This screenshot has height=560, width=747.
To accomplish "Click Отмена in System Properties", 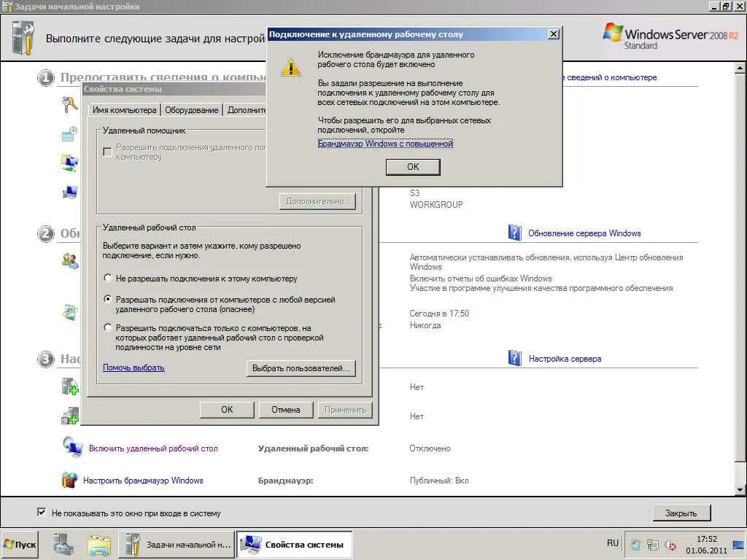I will click(286, 410).
